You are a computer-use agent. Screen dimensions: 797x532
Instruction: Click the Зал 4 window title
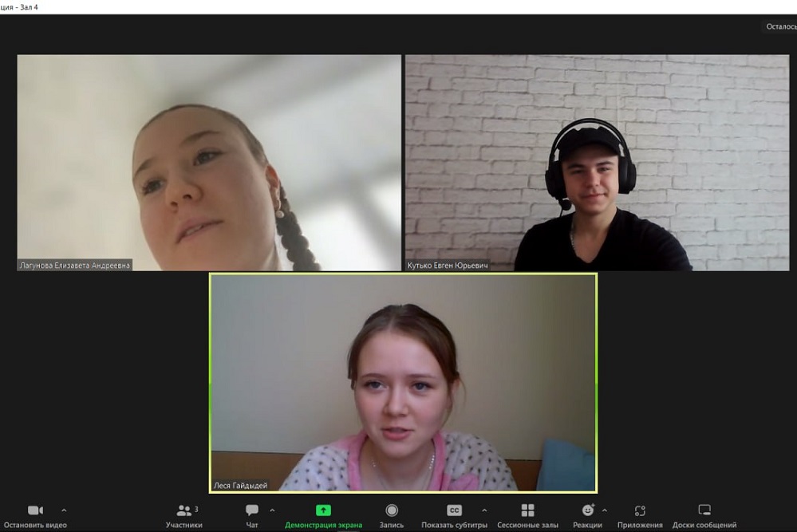pyautogui.click(x=29, y=7)
